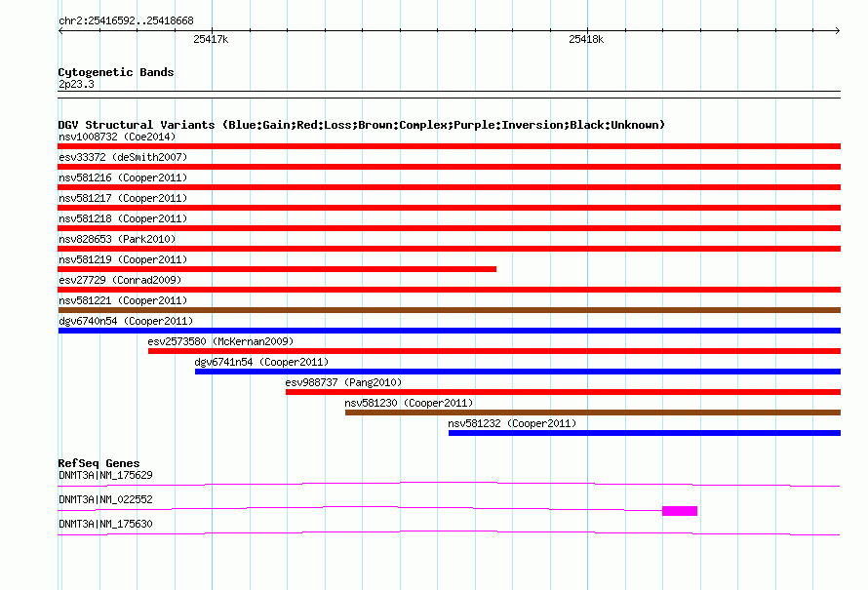Viewport: 868px width, 590px height.
Task: Open the esv27729 (Conrad2009) variant label
Action: 120,280
